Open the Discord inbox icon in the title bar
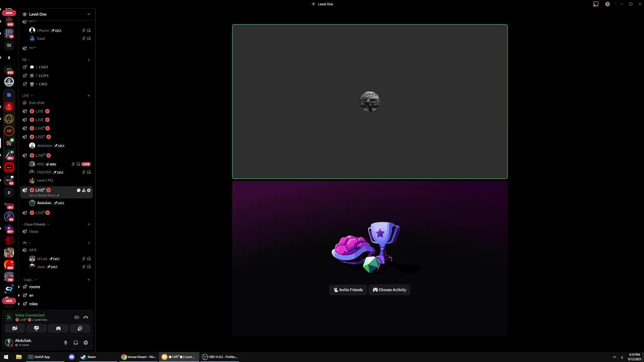 tap(596, 4)
